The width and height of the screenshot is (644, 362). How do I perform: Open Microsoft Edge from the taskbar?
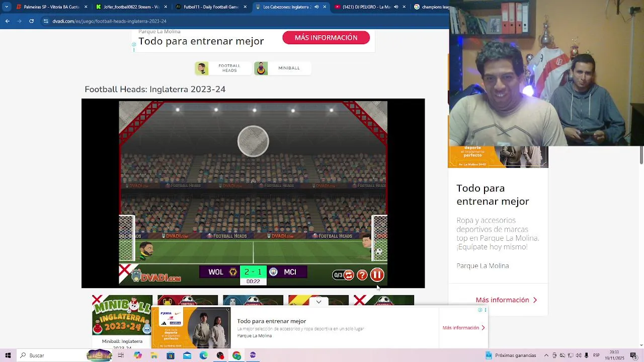(203, 355)
